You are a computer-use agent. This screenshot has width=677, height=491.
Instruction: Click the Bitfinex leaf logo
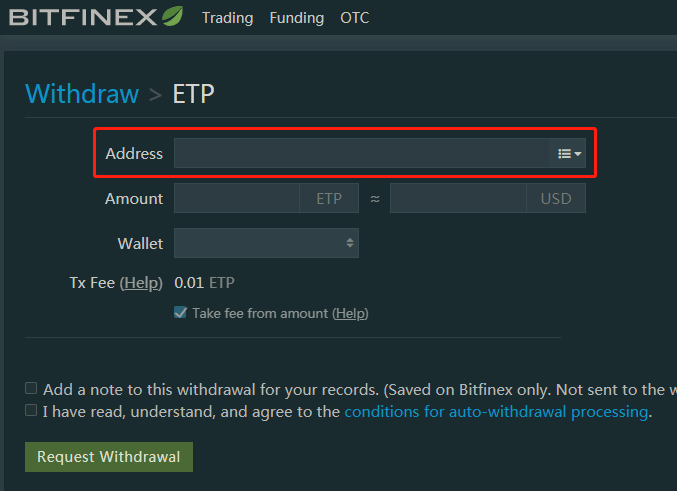click(x=172, y=17)
